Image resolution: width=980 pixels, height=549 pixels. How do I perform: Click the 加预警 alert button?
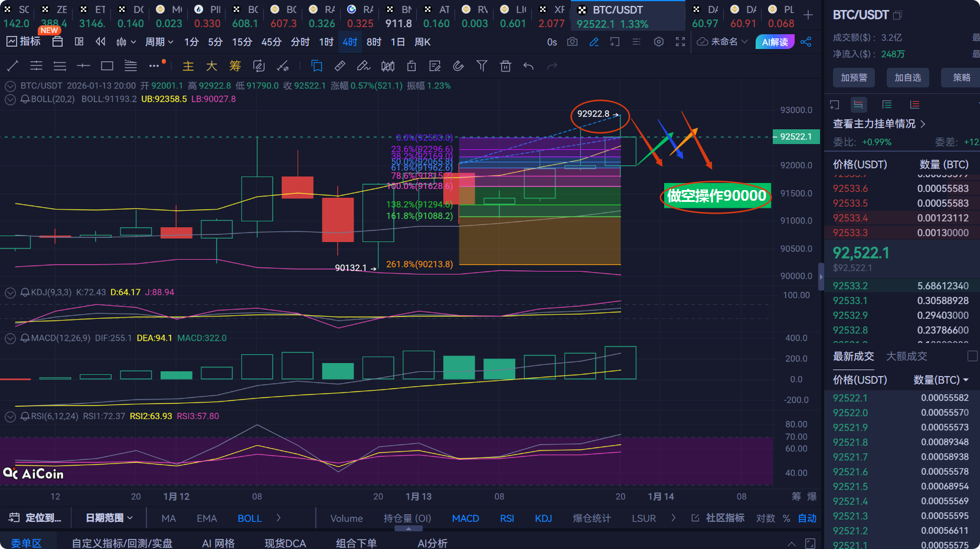tap(854, 77)
